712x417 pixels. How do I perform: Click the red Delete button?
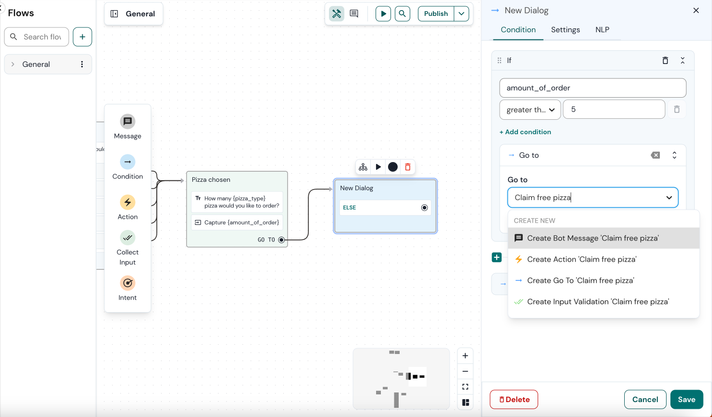pyautogui.click(x=514, y=399)
